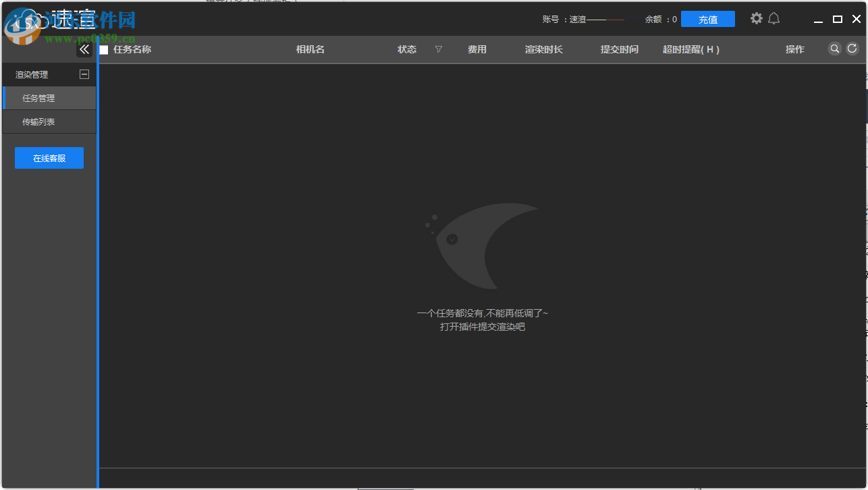
Task: Refresh the task list with the circular arrow
Action: (x=851, y=49)
